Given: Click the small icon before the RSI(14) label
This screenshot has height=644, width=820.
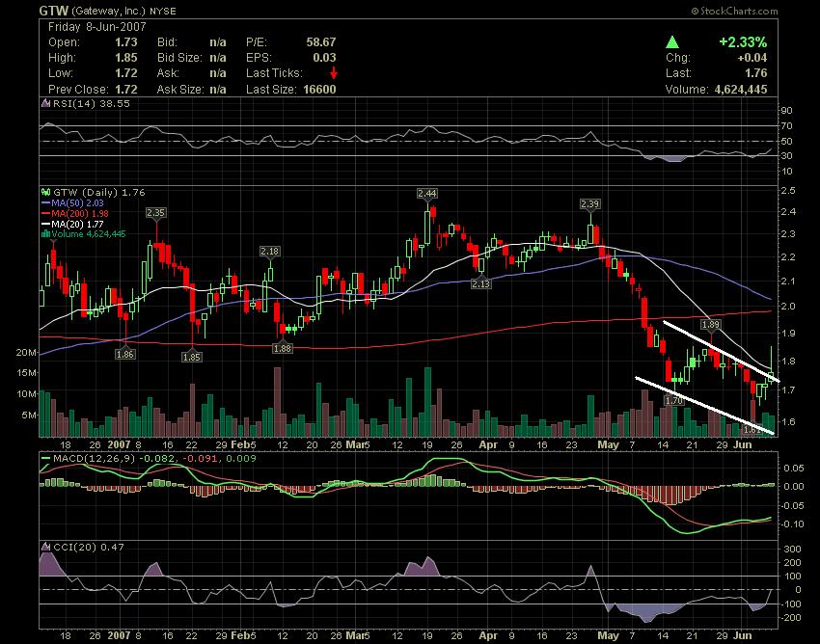Looking at the screenshot, I should 46,103.
